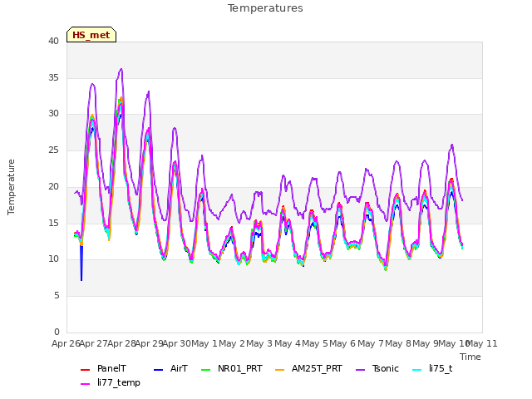Click the red PanelT color marker

pos(85,369)
